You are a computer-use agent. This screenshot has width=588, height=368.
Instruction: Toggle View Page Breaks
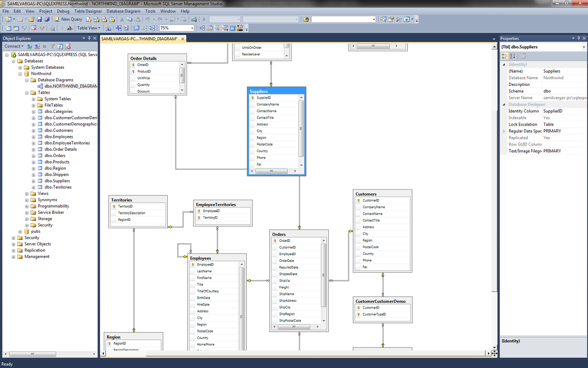[x=119, y=28]
